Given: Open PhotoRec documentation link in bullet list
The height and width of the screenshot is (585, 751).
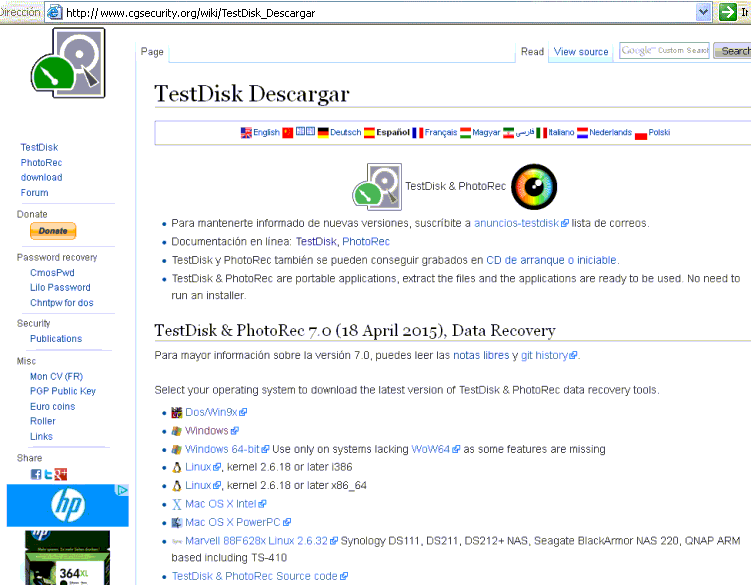Looking at the screenshot, I should point(366,241).
